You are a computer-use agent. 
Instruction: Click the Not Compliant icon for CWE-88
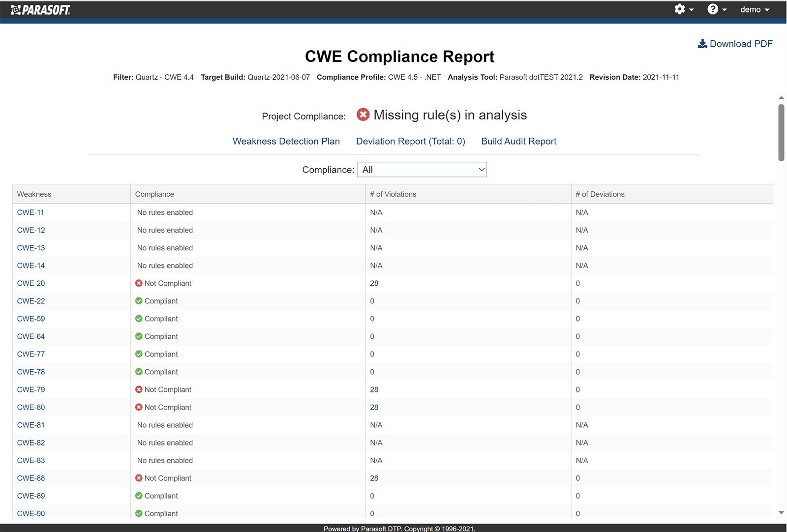pyautogui.click(x=139, y=477)
